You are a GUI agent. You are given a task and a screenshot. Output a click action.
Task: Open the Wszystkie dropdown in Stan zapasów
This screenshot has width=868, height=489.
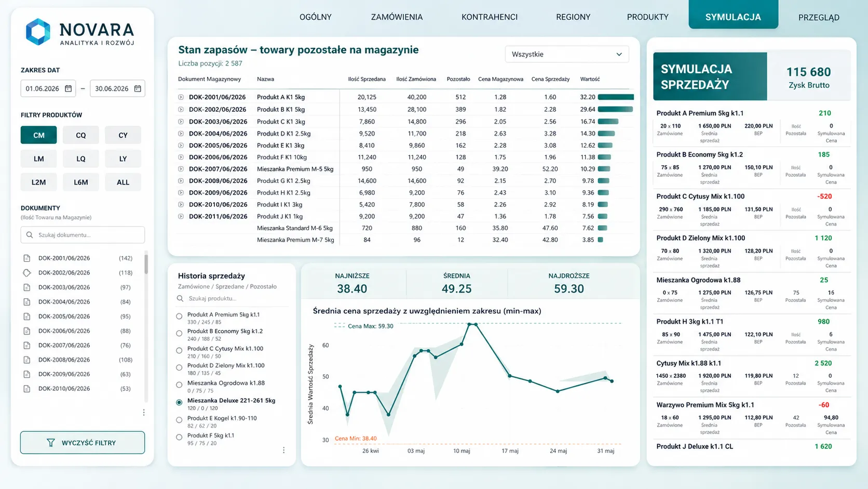pyautogui.click(x=567, y=55)
